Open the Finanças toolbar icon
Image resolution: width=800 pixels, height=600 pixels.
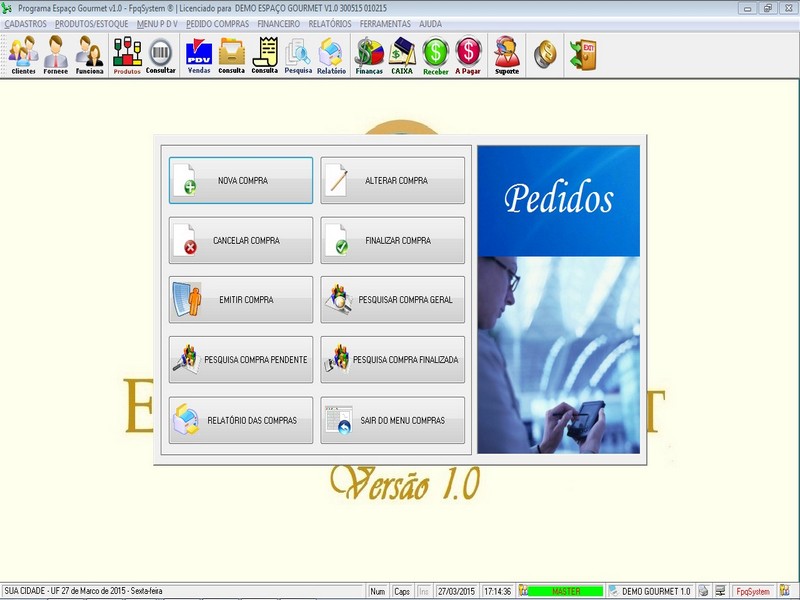[x=369, y=55]
